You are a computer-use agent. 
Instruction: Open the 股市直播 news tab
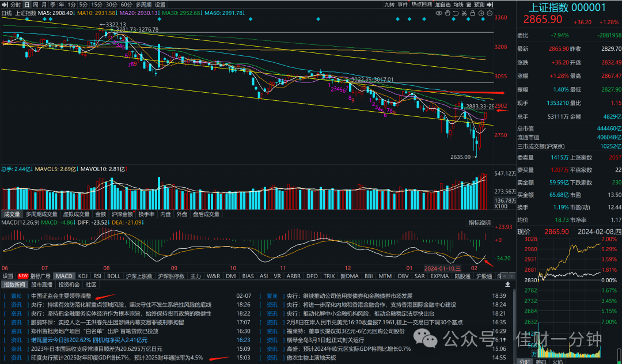click(41, 285)
